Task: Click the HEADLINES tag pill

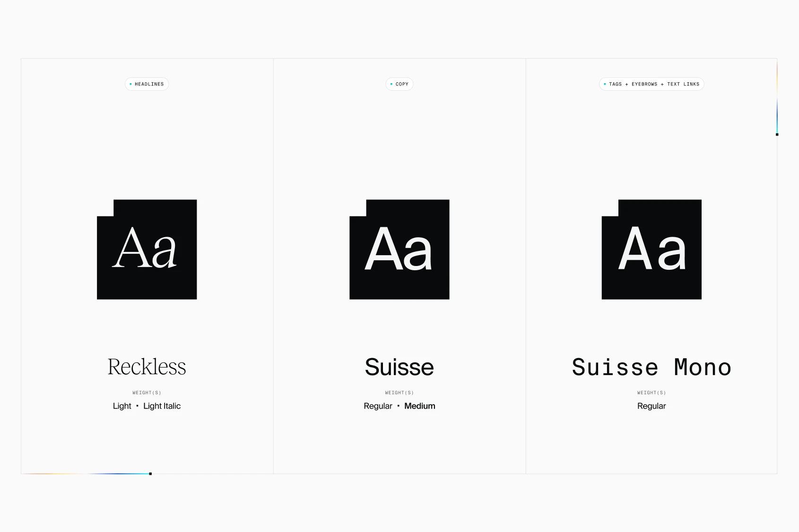Action: point(147,84)
